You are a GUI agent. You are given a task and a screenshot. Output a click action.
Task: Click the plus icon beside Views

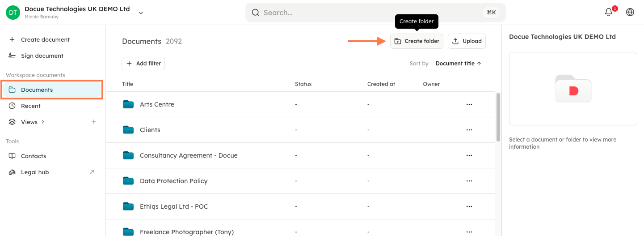tap(94, 122)
